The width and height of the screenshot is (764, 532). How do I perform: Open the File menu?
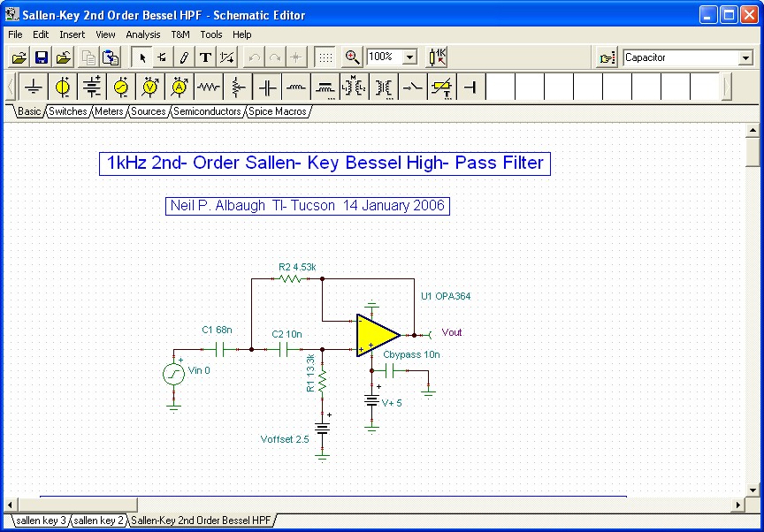tap(15, 34)
